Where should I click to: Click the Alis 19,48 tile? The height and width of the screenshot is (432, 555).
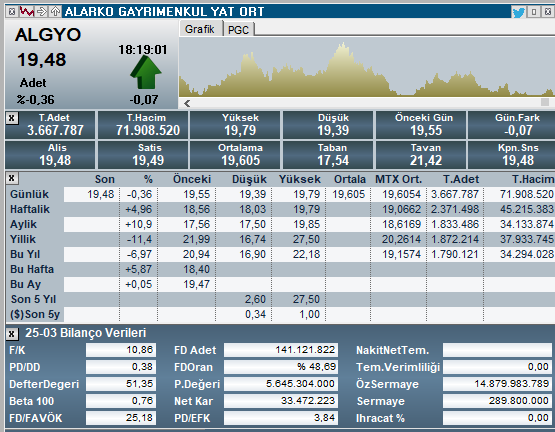pos(50,155)
